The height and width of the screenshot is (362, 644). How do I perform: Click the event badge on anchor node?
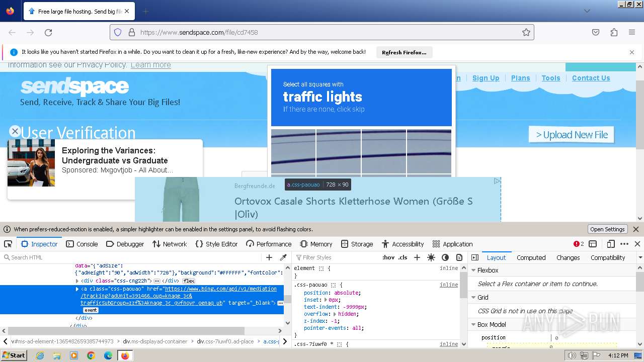91,310
